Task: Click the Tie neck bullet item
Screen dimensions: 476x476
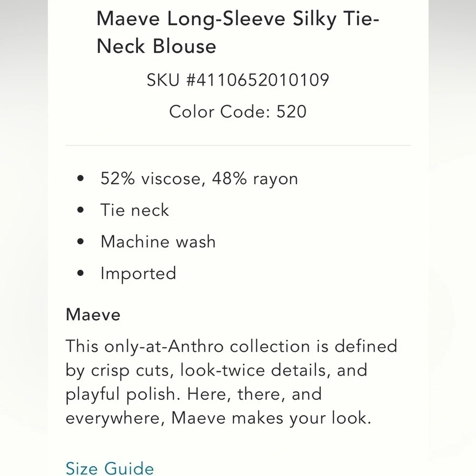Action: (135, 210)
